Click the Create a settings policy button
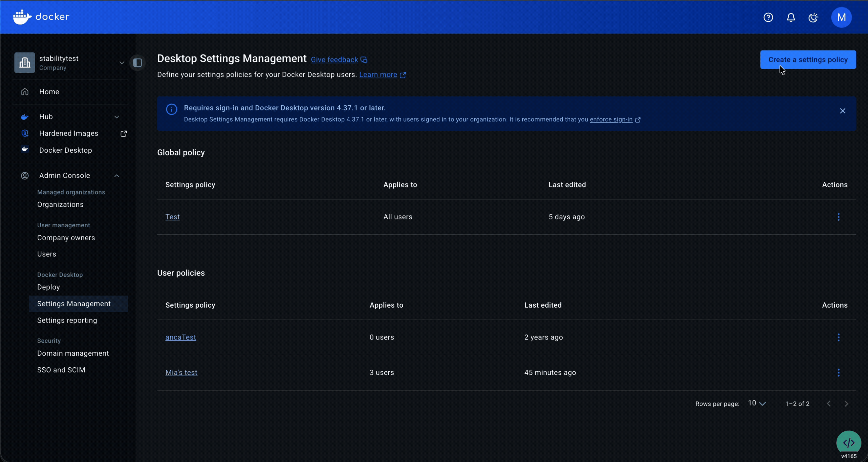 [x=808, y=59]
